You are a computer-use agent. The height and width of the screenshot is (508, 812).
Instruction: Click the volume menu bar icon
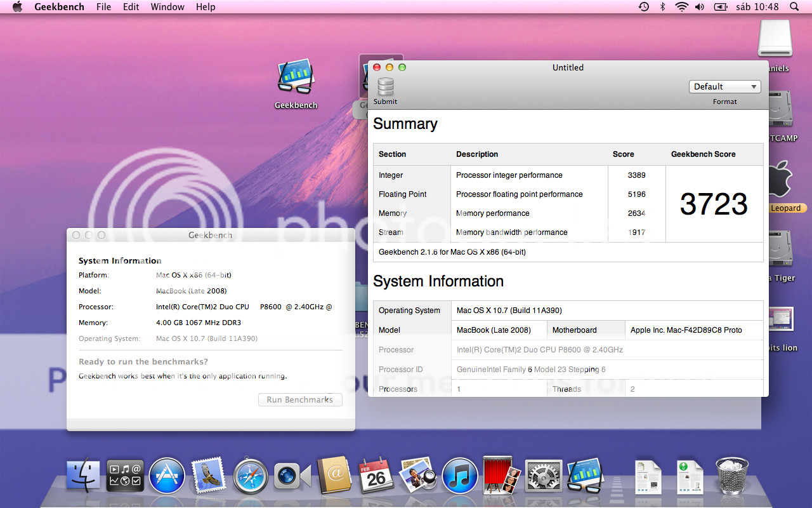(699, 6)
